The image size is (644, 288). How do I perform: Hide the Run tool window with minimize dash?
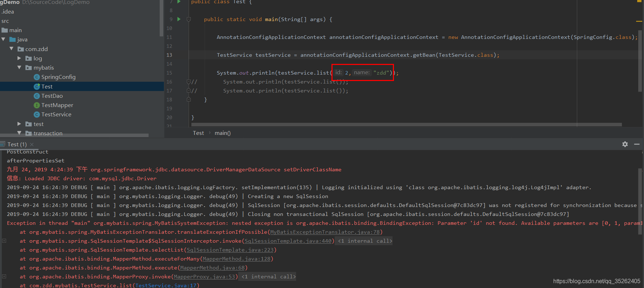(637, 144)
